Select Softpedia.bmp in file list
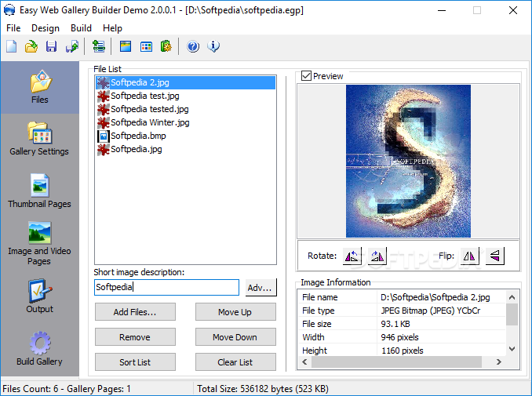Image resolution: width=532 pixels, height=396 pixels. (186, 136)
